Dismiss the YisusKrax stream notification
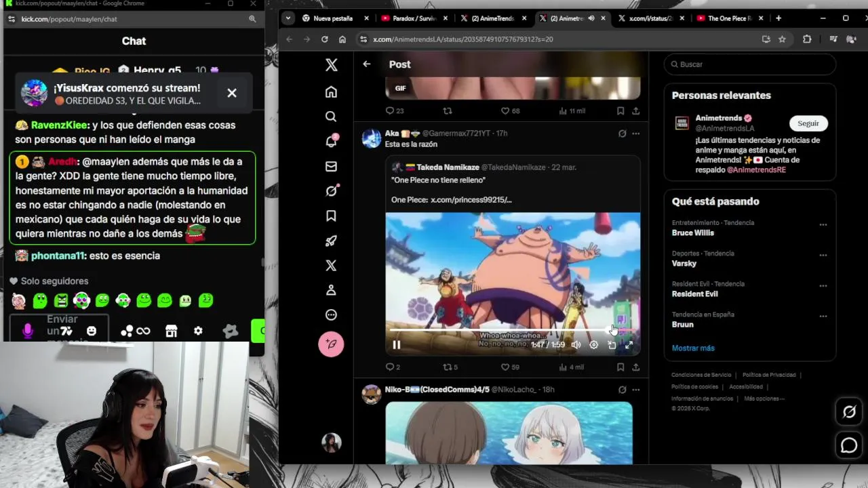Image resolution: width=868 pixels, height=488 pixels. [232, 93]
